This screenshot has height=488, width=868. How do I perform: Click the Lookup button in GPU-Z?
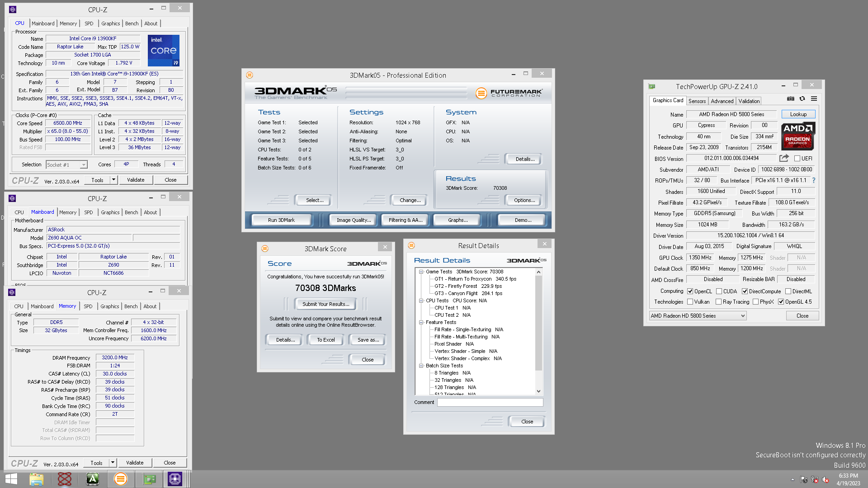pyautogui.click(x=798, y=114)
